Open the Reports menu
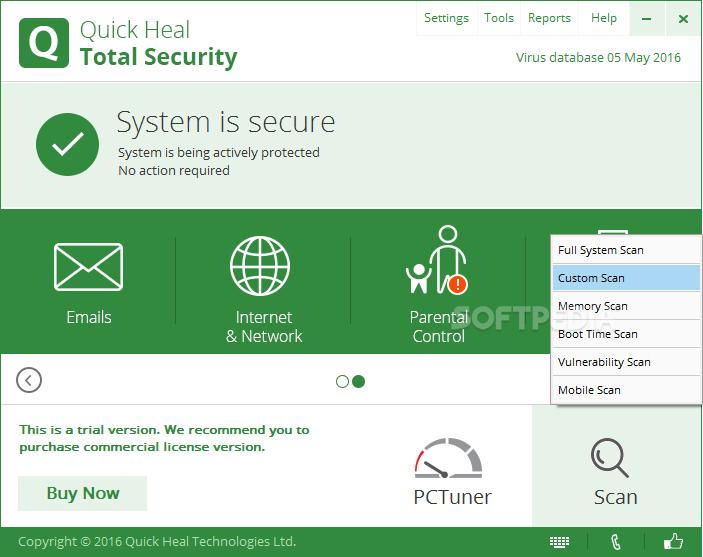This screenshot has width=703, height=557. (x=549, y=18)
